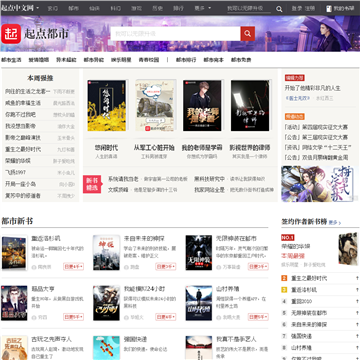Open the 起点中文网 dropdown in top bar
The height and width of the screenshot is (360, 360).
[20, 8]
